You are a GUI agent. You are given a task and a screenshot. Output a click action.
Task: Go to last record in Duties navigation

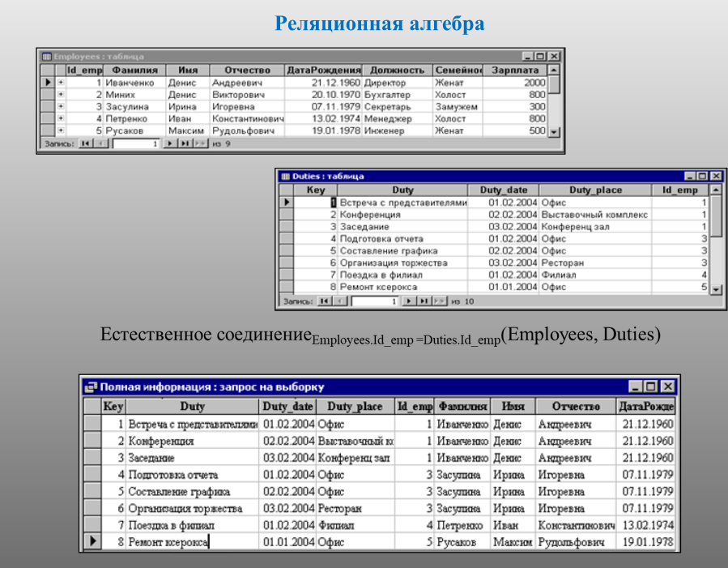tap(424, 301)
